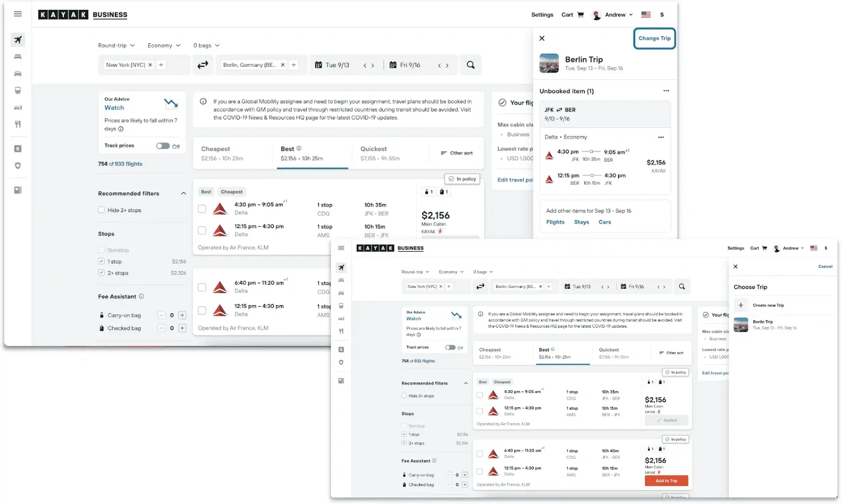Open hamburger menu in back window
This screenshot has height=504, width=843.
[18, 14]
